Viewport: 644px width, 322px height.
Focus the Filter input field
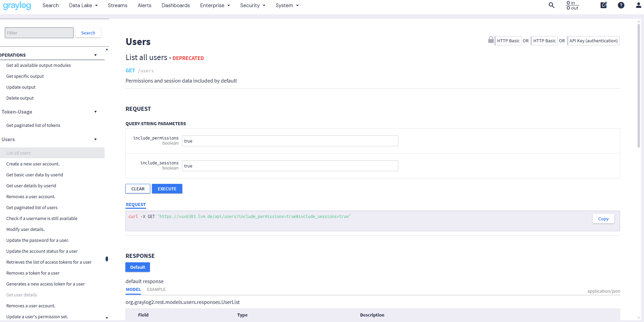coord(39,33)
